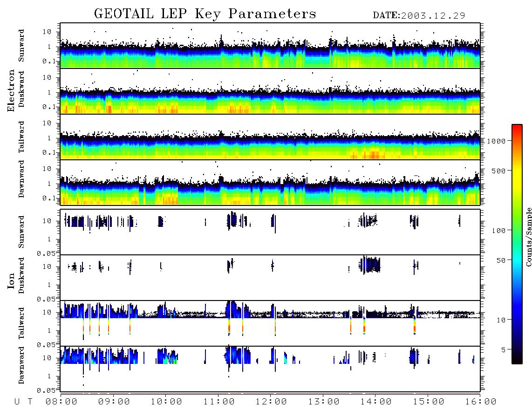The image size is (532, 410).
Task: Click inside the Electron Duskward spectrogram
Action: (x=270, y=91)
